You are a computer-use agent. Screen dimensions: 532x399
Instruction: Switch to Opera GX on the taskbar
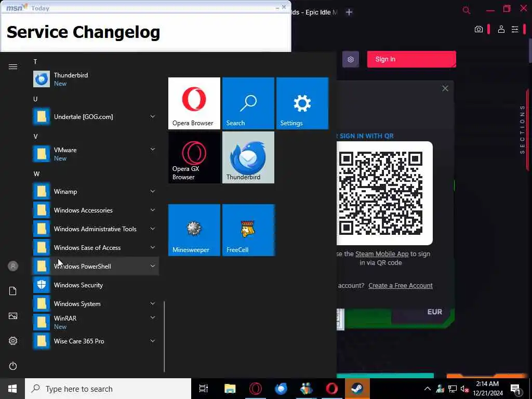point(256,389)
